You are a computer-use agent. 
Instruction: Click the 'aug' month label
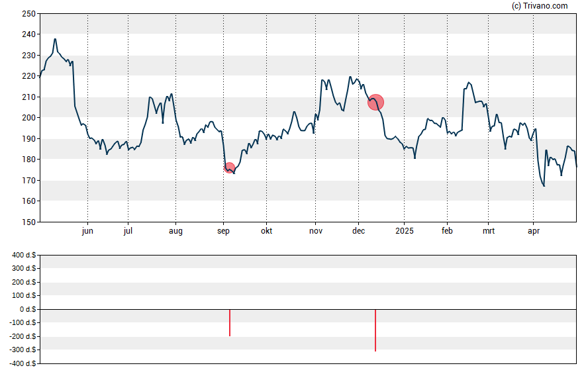coord(175,231)
